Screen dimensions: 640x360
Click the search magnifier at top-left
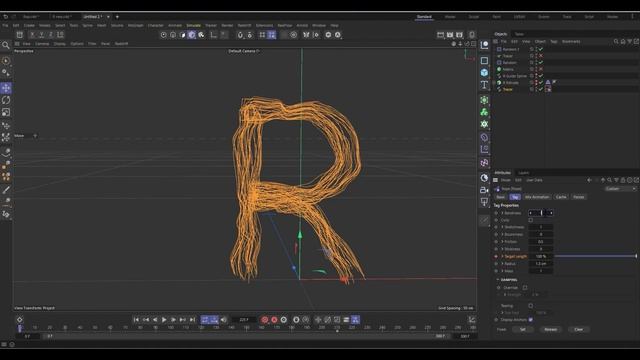pos(6,45)
